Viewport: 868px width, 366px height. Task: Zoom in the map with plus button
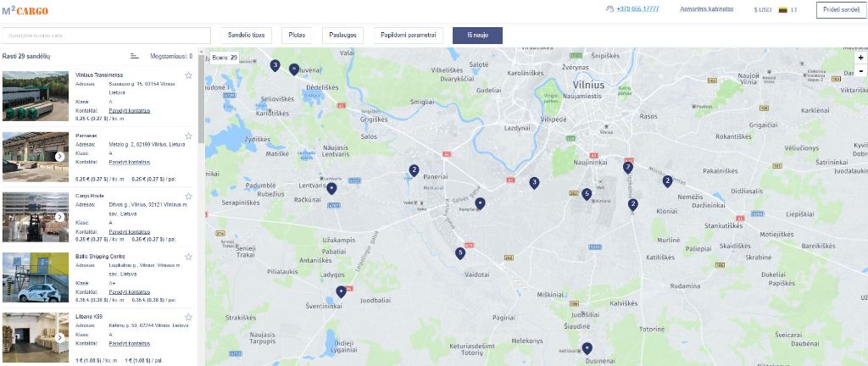(x=861, y=58)
